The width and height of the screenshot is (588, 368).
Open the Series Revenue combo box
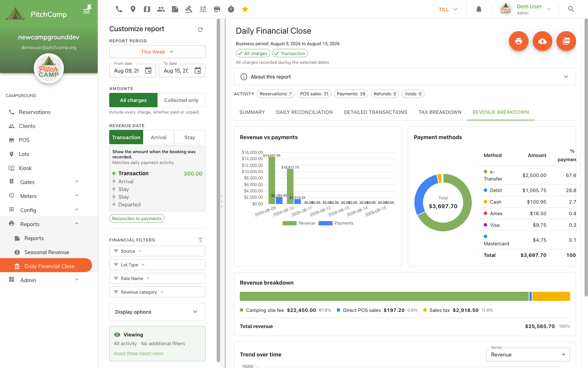tap(528, 355)
